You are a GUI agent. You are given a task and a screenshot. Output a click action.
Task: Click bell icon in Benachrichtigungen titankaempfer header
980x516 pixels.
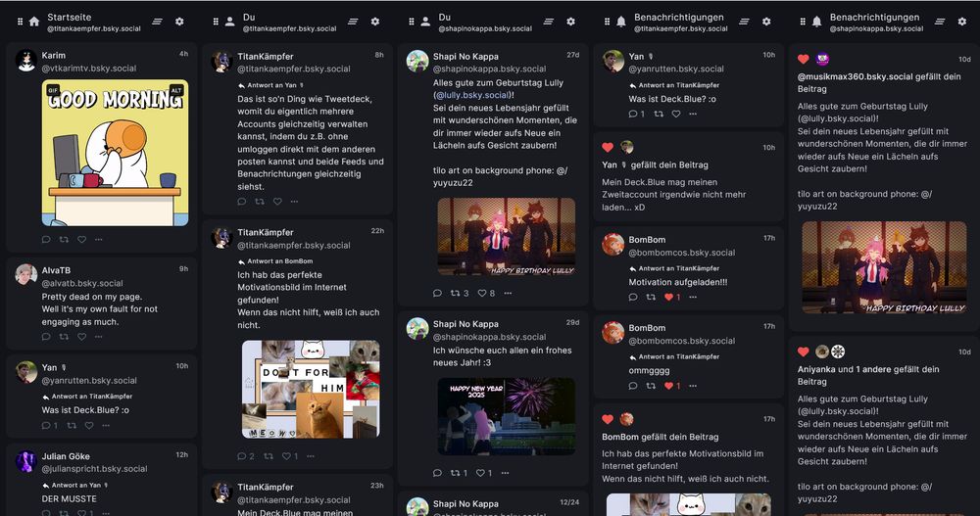point(621,22)
